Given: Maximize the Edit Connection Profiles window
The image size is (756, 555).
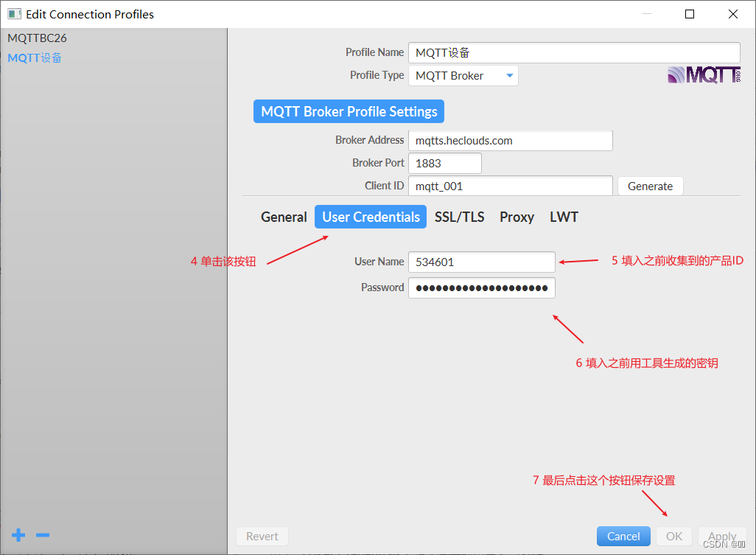Looking at the screenshot, I should (690, 14).
